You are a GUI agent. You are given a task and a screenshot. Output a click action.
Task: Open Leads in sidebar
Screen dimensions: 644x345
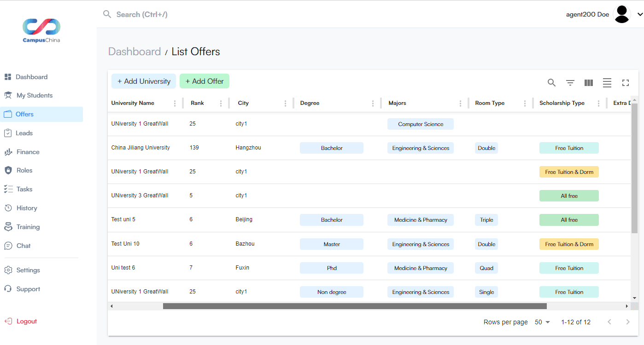click(x=41, y=133)
